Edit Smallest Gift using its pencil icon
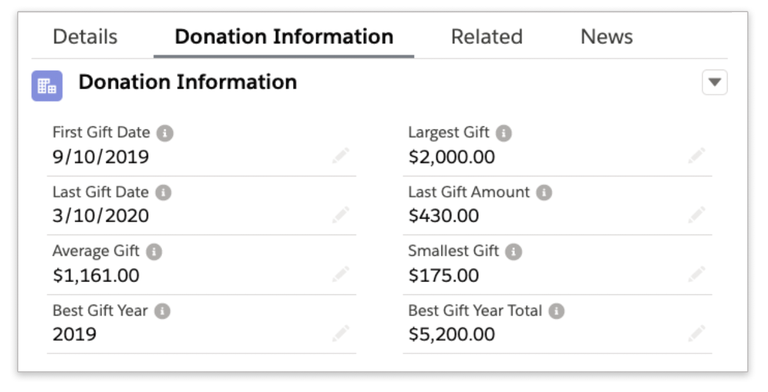The image size is (768, 392). (x=696, y=274)
